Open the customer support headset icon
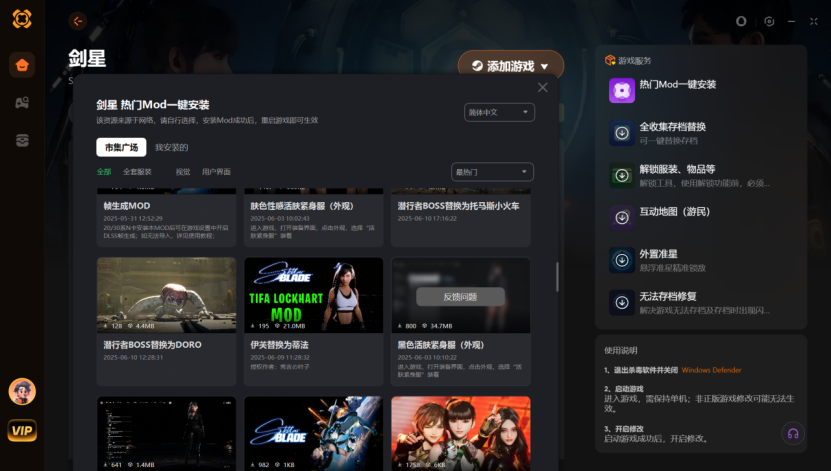Image resolution: width=831 pixels, height=471 pixels. (x=793, y=433)
